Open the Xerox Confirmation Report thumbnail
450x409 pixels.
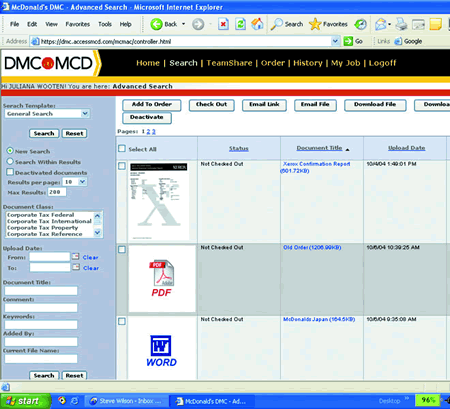click(x=159, y=201)
